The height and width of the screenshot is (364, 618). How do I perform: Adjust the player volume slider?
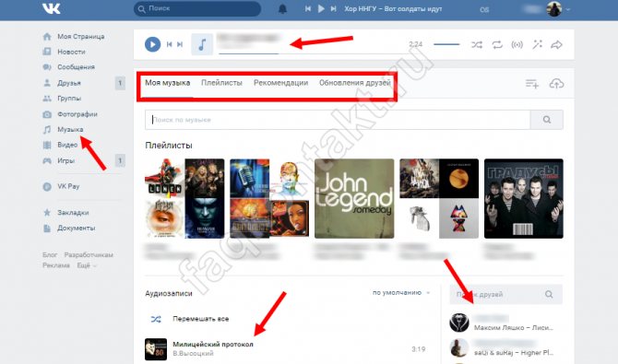coord(446,44)
